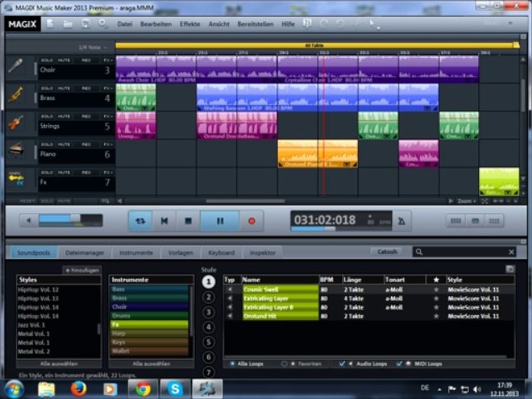The width and height of the screenshot is (532, 399).
Task: Mute the Brass track
Action: pos(63,88)
